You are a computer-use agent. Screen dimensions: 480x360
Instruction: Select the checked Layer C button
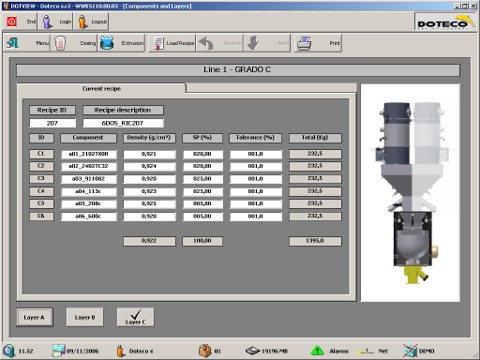(x=135, y=317)
